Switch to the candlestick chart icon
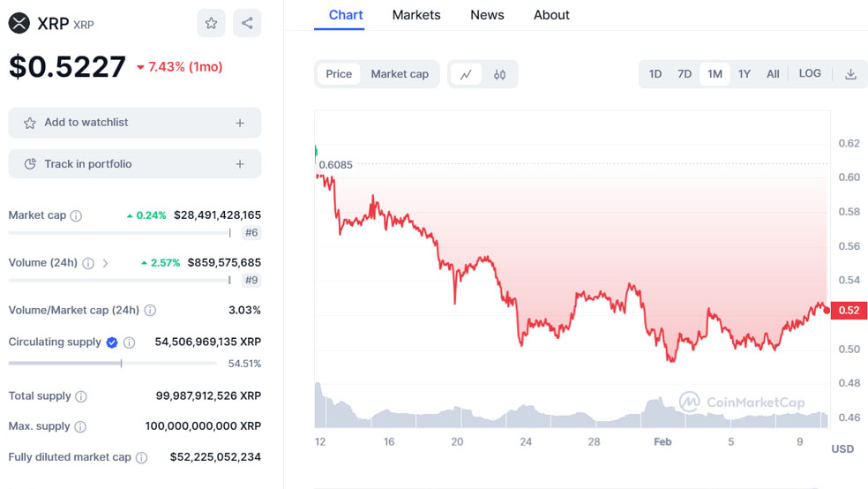The height and width of the screenshot is (489, 868). 499,74
